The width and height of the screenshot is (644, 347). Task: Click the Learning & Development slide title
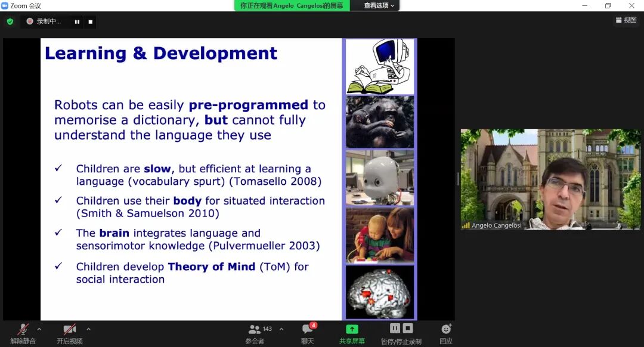point(161,54)
